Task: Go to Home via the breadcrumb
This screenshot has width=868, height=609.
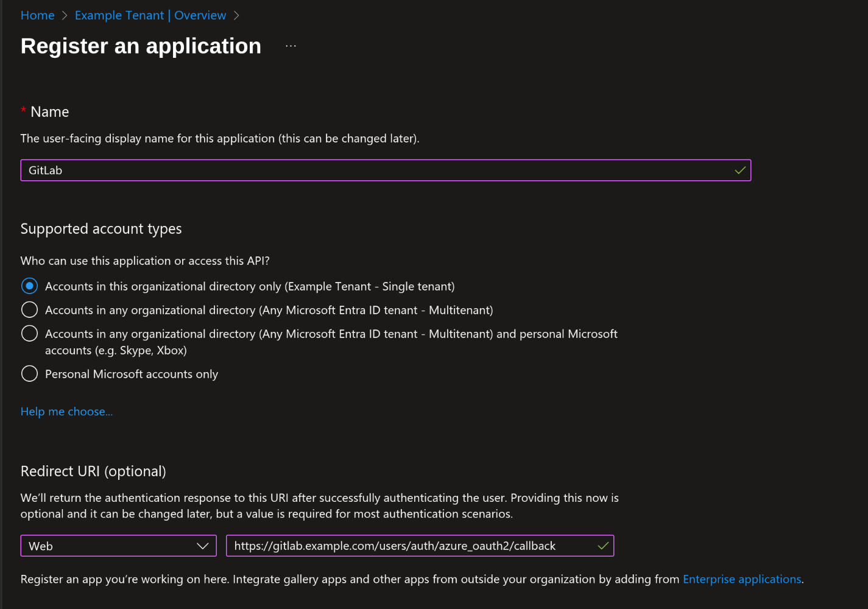Action: click(37, 16)
